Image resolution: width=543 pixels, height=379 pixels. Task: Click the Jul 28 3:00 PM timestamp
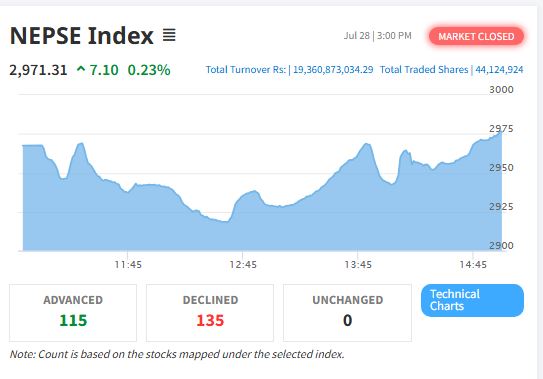point(377,36)
